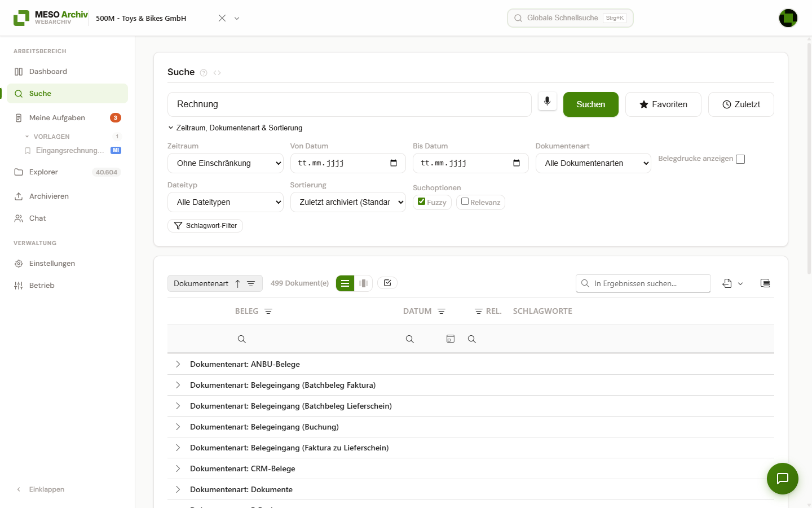Collapse the Zeitraum, Dokumentenart & Sortierung section
This screenshot has width=812, height=508.
[235, 128]
